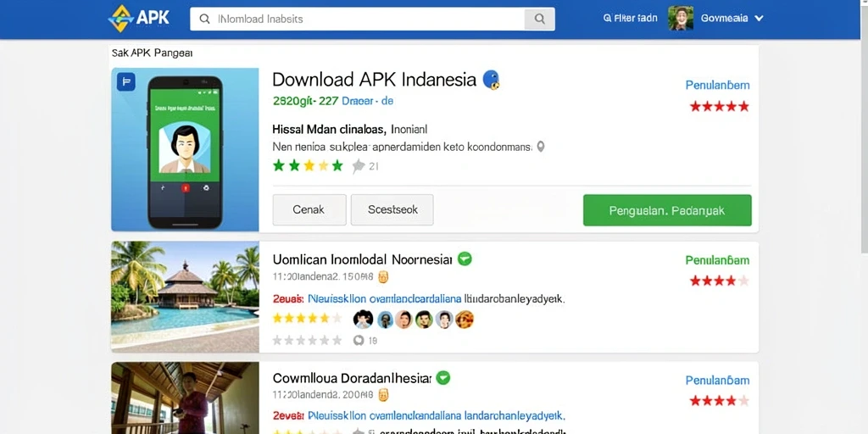Click red star rating in third card

(x=719, y=401)
